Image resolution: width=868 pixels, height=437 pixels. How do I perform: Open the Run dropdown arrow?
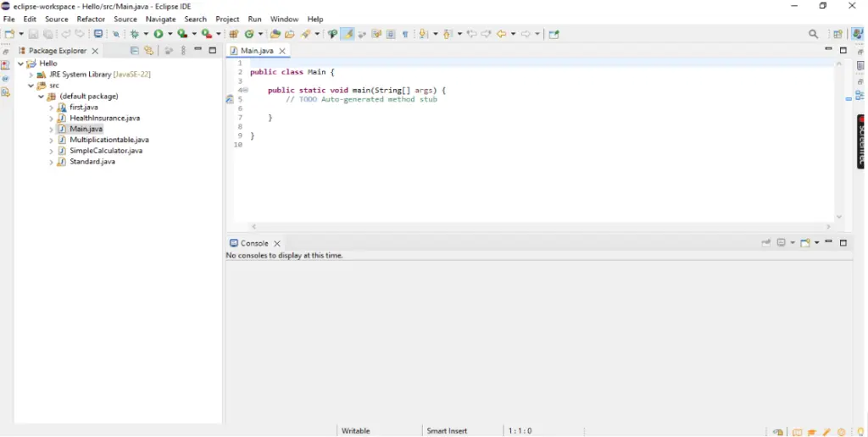[x=170, y=34]
